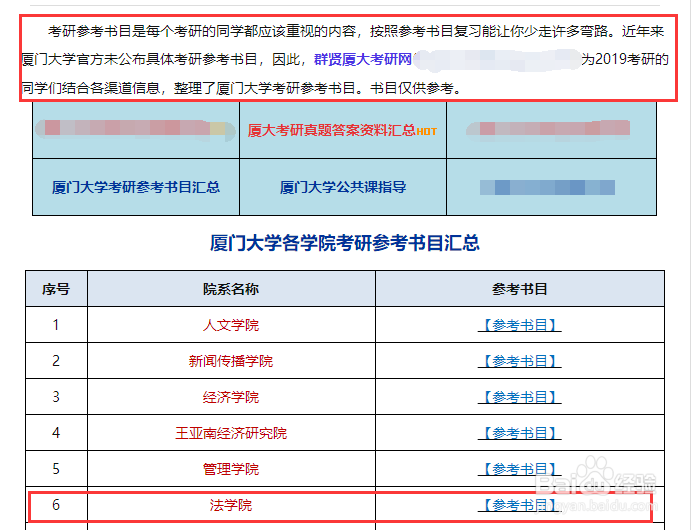Select 经济学院 department name

point(231,397)
